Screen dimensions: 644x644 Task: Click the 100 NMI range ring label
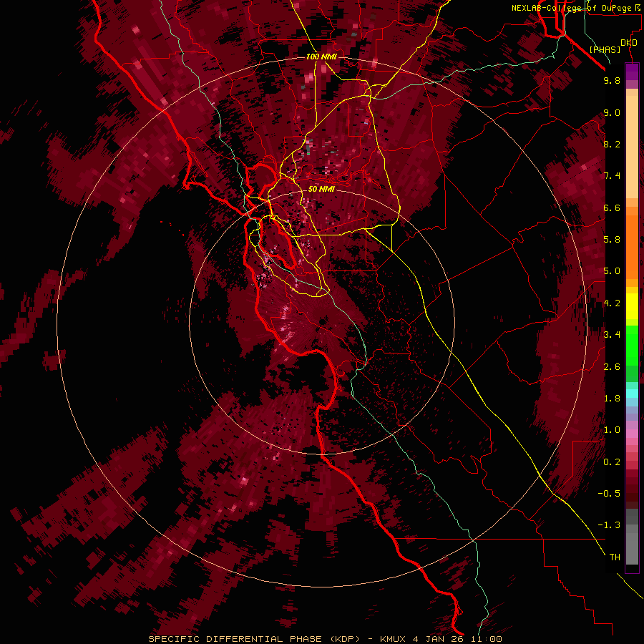(x=321, y=57)
